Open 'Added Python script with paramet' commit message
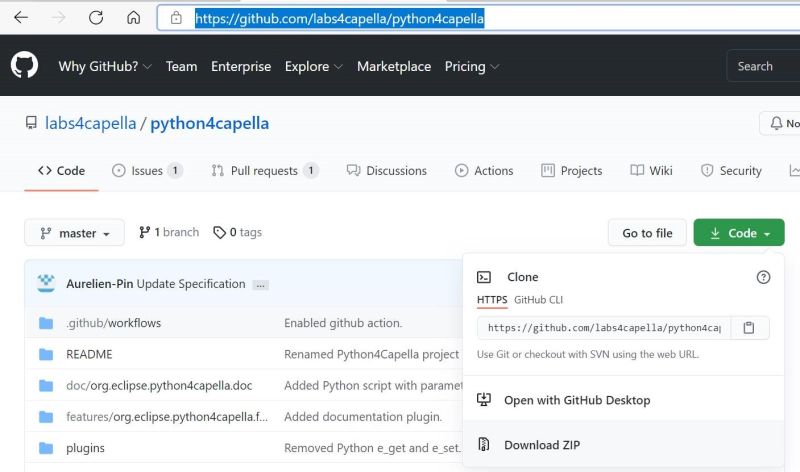Image resolution: width=800 pixels, height=472 pixels. (373, 385)
